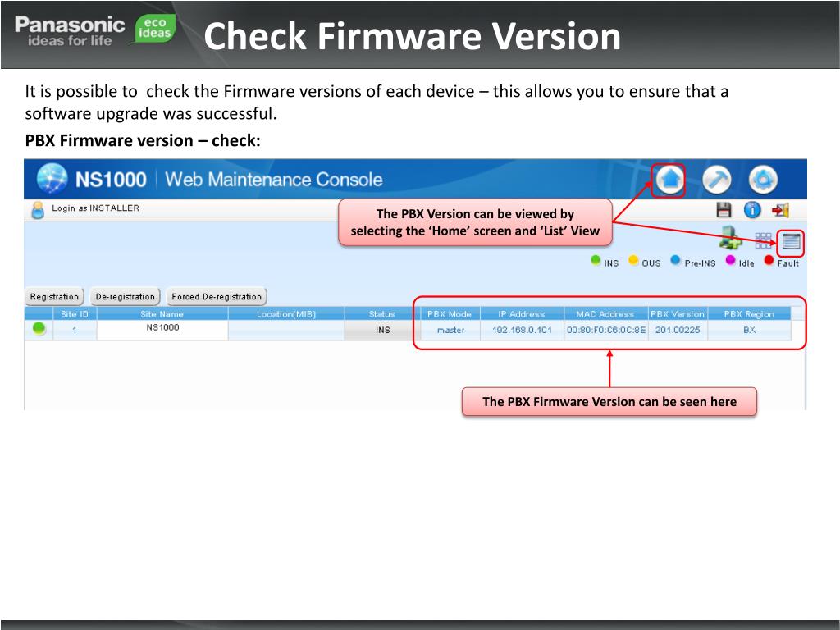Open the Maintenance hammer icon
Viewport: 840px width, 630px height.
(x=716, y=180)
